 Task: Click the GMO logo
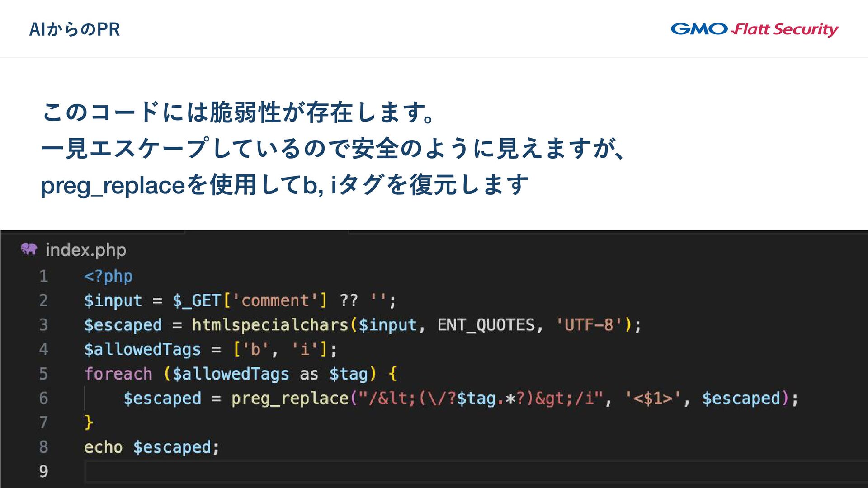pos(699,29)
